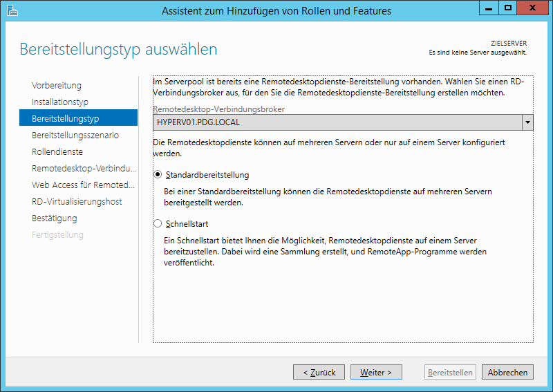Click the ZIELSERVER label
Image resolution: width=553 pixels, height=392 pixels.
[509, 44]
